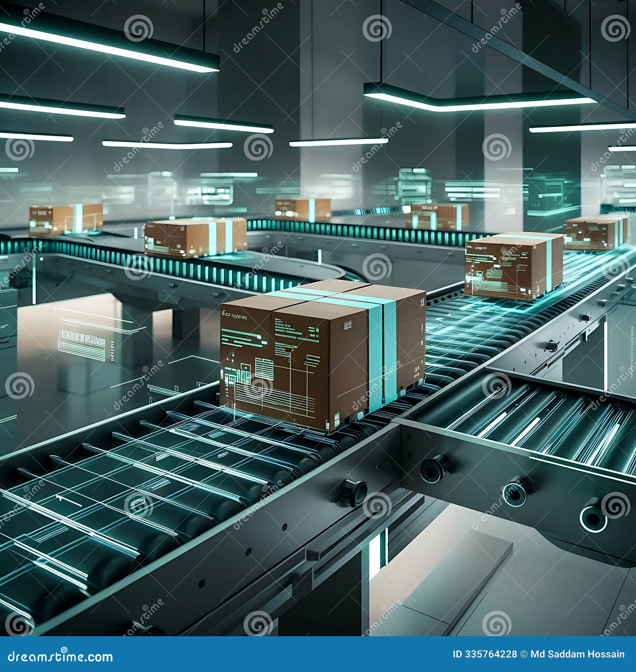Select the glowing '5' marking on the box edge
The width and height of the screenshot is (636, 672).
tap(423, 302)
